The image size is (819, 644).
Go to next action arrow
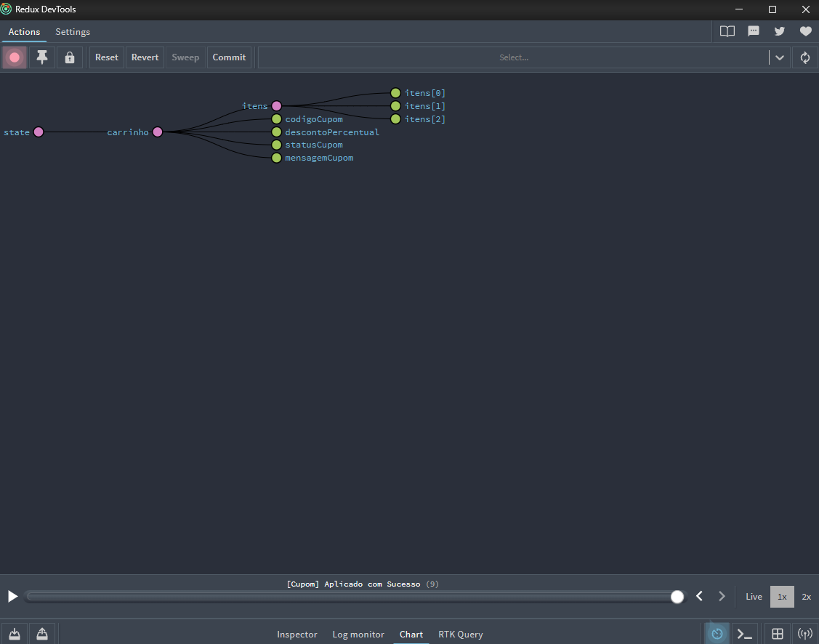tap(722, 597)
